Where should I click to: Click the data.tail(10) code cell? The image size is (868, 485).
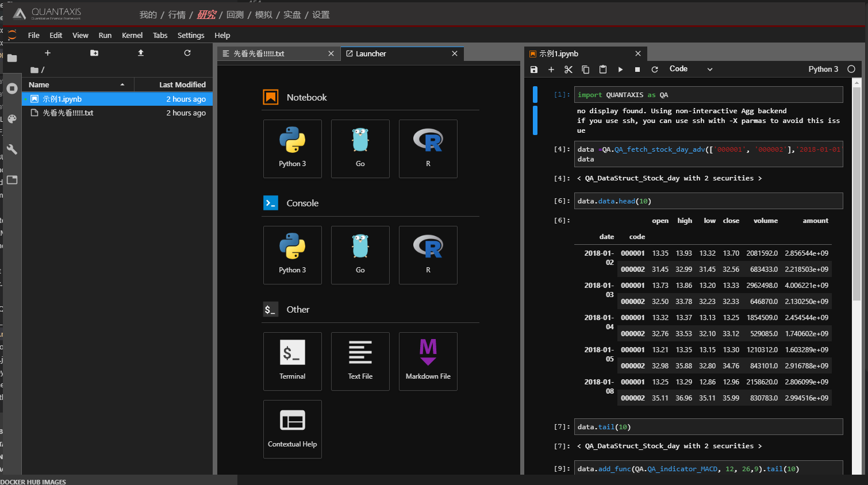coord(709,427)
